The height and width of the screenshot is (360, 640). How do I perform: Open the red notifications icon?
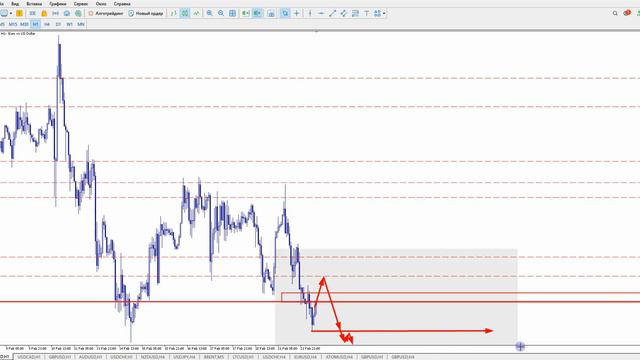point(627,13)
